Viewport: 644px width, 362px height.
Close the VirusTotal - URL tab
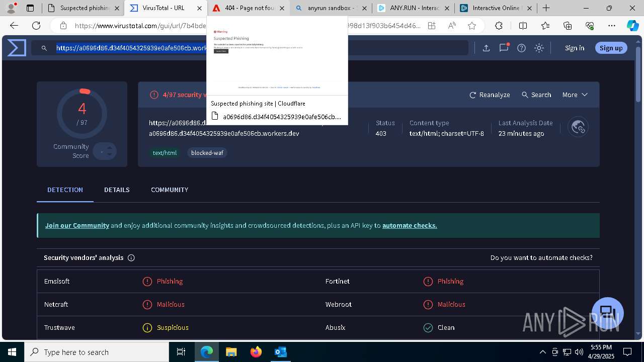coord(199,8)
